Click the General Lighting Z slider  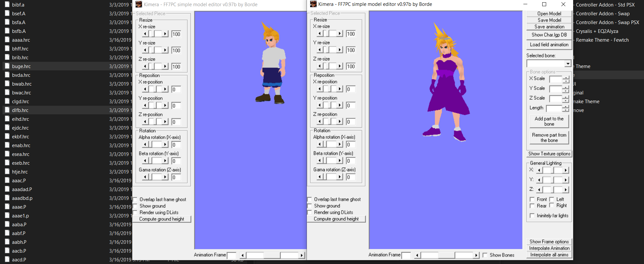coord(552,190)
